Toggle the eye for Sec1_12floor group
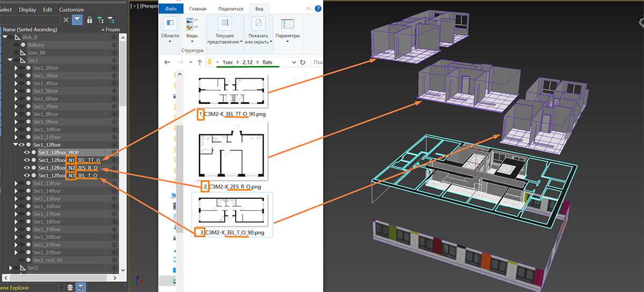 point(22,145)
